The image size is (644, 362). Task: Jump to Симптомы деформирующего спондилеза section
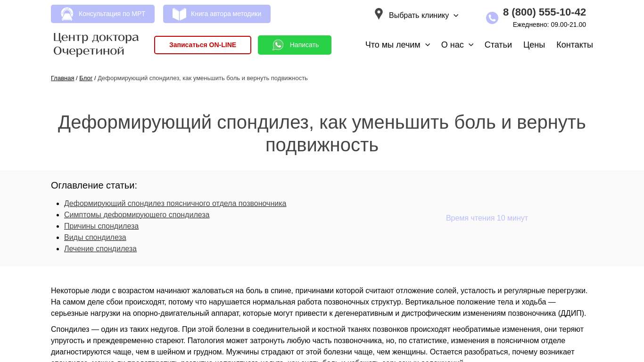[137, 215]
